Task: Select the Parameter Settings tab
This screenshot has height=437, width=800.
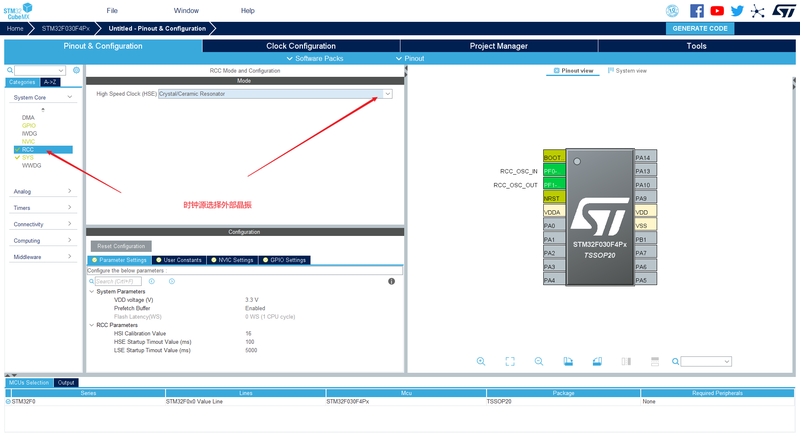Action: coord(119,260)
